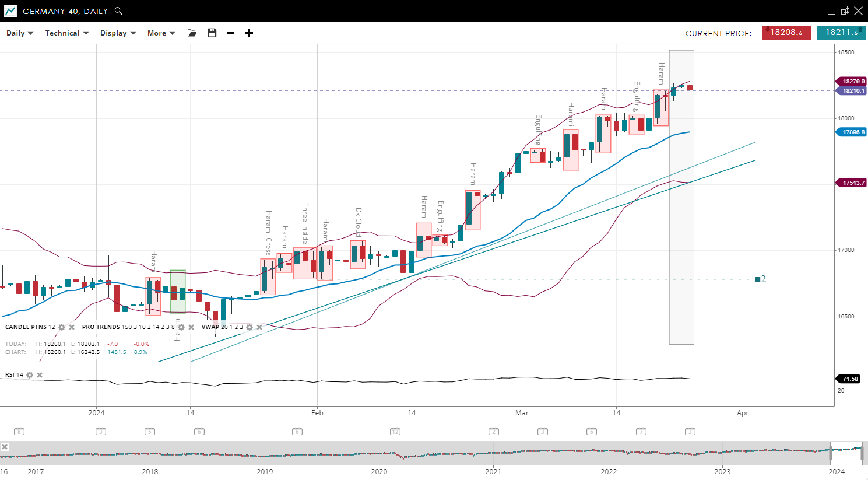Remove the Candle Ptns indicator
The image size is (868, 480).
point(72,327)
